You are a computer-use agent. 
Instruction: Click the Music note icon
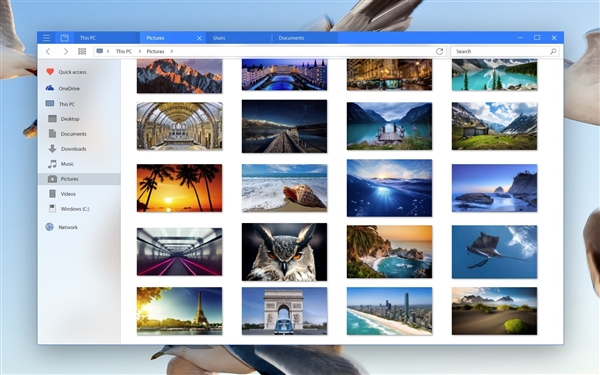pyautogui.click(x=52, y=164)
